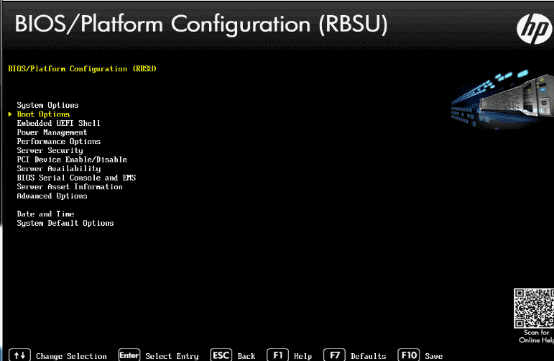Select System Default Options entry
This screenshot has width=554, height=361.
[65, 223]
